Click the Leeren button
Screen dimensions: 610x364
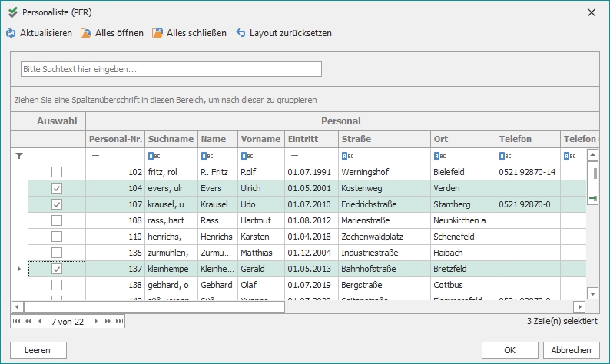point(38,349)
